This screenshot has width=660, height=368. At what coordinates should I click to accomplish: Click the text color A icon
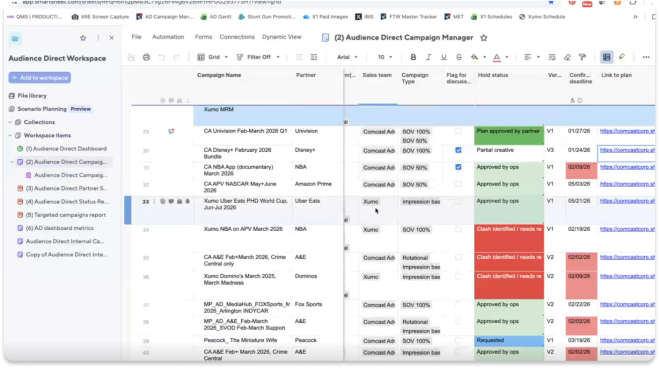pos(497,57)
